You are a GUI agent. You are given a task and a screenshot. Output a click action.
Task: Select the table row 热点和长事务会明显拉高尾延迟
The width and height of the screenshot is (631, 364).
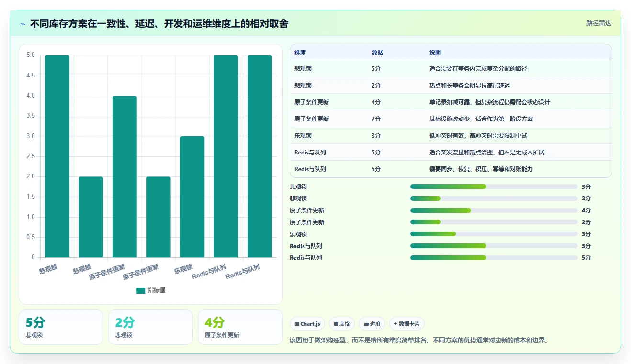pos(451,85)
